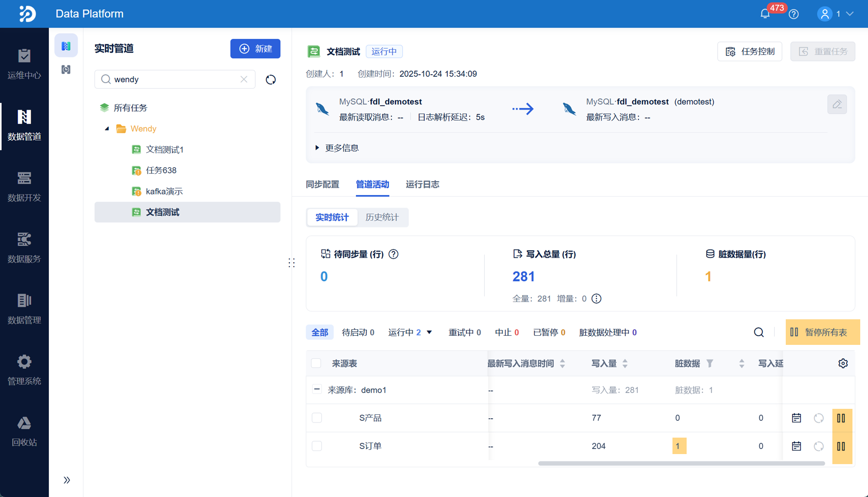Pause the S订单 table sync
Viewport: 868px width, 497px height.
[x=842, y=446]
